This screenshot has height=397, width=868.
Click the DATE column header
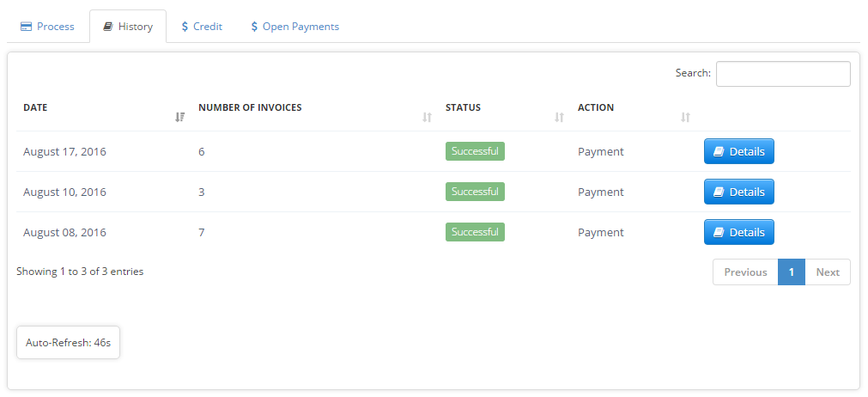[x=35, y=107]
